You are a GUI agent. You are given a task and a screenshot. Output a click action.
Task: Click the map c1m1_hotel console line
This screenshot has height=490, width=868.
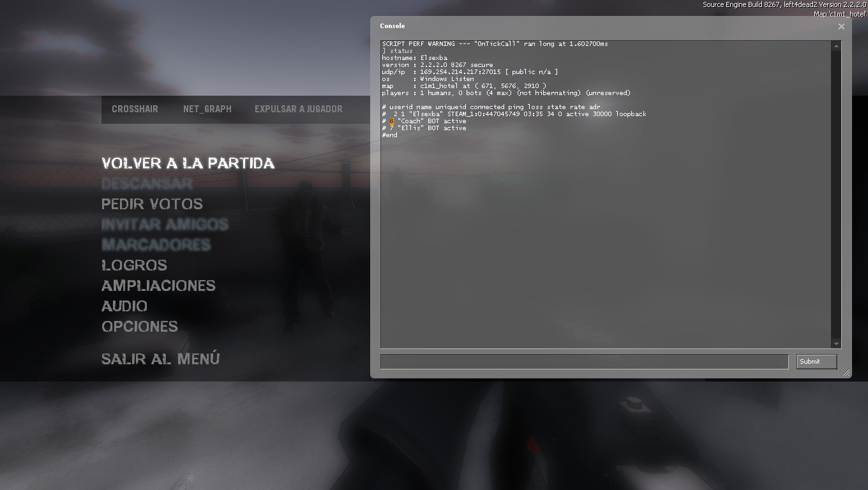[x=465, y=86]
